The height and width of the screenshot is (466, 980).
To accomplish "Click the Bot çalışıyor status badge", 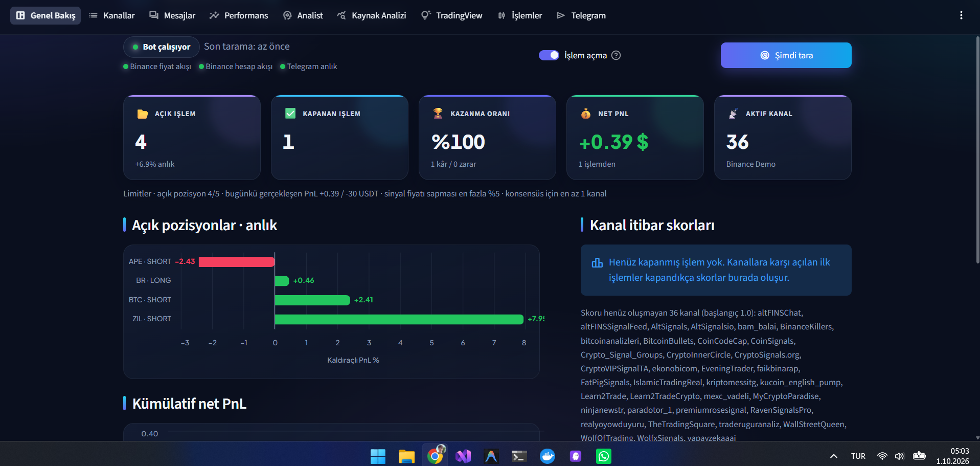I will click(162, 47).
